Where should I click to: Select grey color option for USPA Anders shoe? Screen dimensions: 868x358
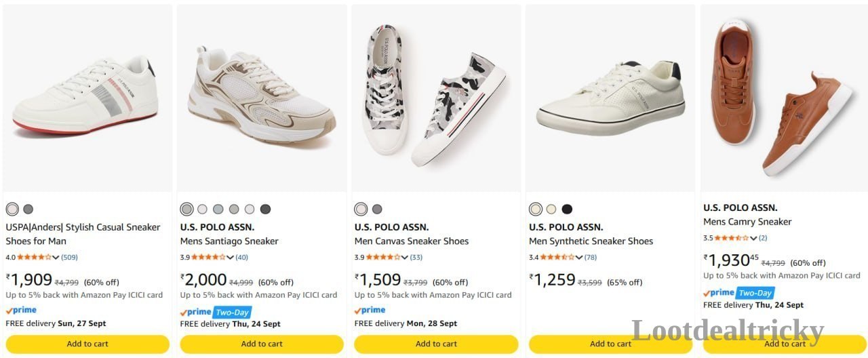[28, 209]
